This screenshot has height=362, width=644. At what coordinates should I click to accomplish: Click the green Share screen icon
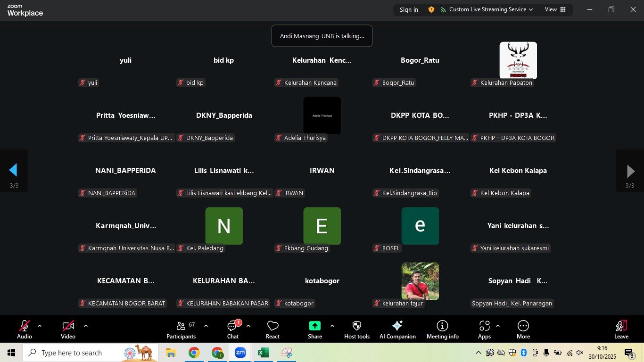[x=314, y=326]
